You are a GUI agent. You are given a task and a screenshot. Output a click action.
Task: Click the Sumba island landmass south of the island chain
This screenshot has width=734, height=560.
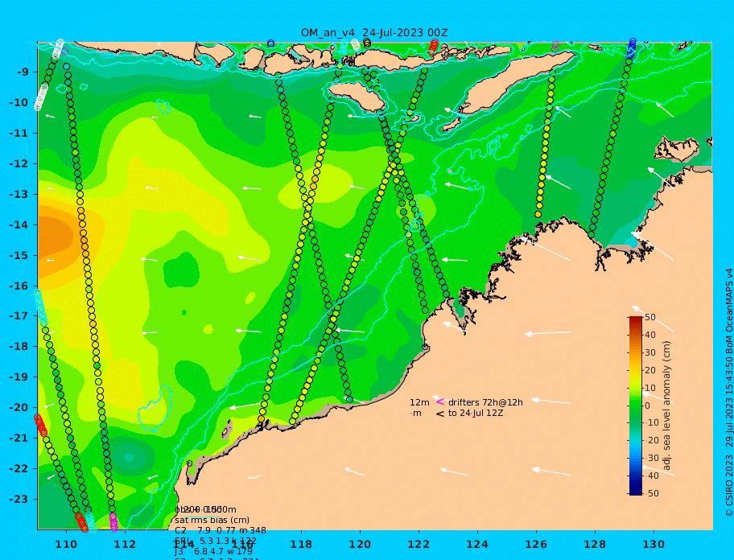tap(357, 96)
